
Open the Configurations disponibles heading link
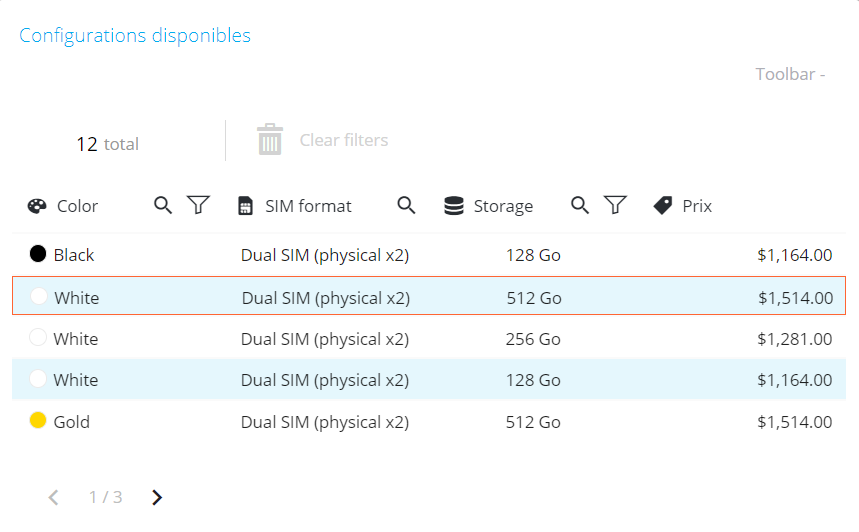tap(135, 36)
